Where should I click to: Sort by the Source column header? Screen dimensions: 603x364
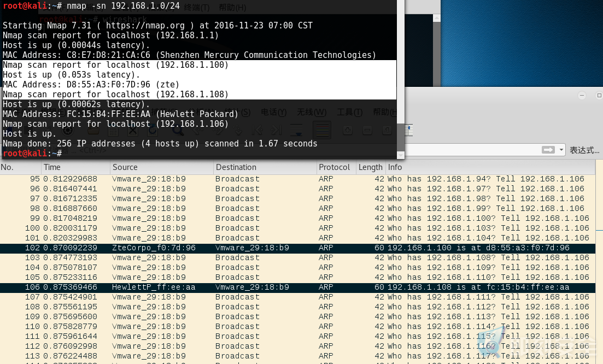[161, 167]
